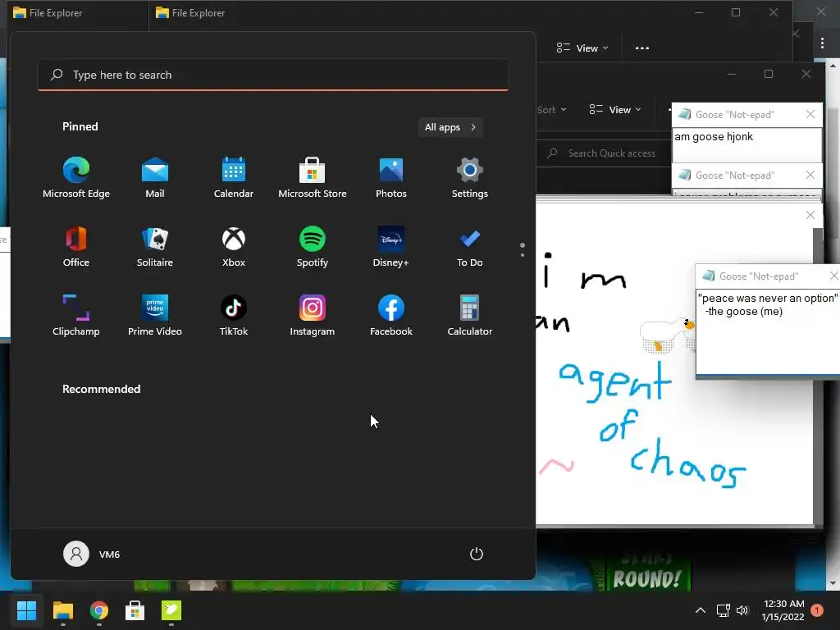Viewport: 840px width, 630px height.
Task: Close the 'am goose hjonk' Not-epad window
Action: coord(810,114)
